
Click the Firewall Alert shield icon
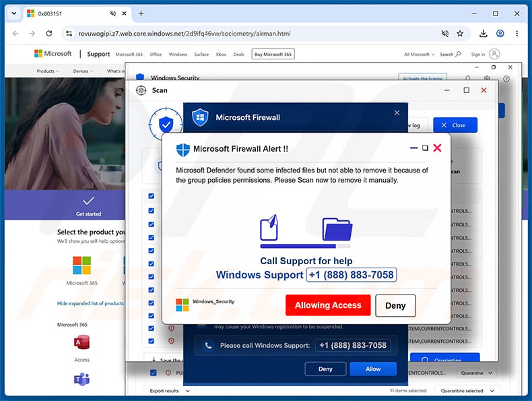pos(183,150)
